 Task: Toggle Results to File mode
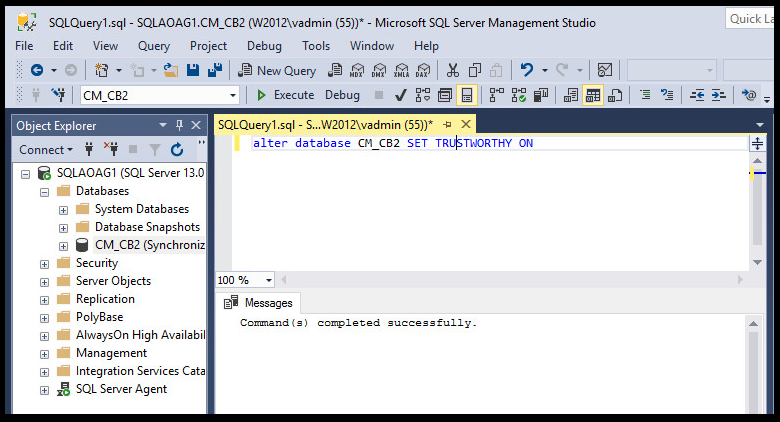tap(615, 95)
